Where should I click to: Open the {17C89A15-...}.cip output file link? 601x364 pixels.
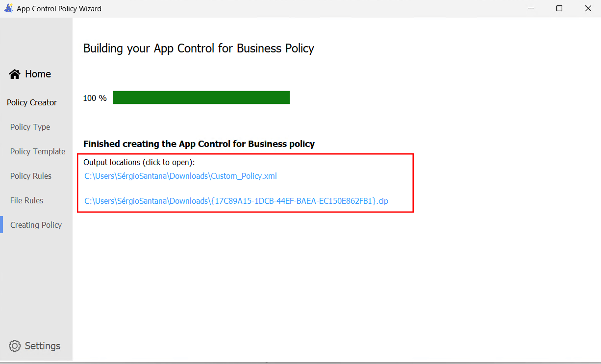click(x=236, y=201)
